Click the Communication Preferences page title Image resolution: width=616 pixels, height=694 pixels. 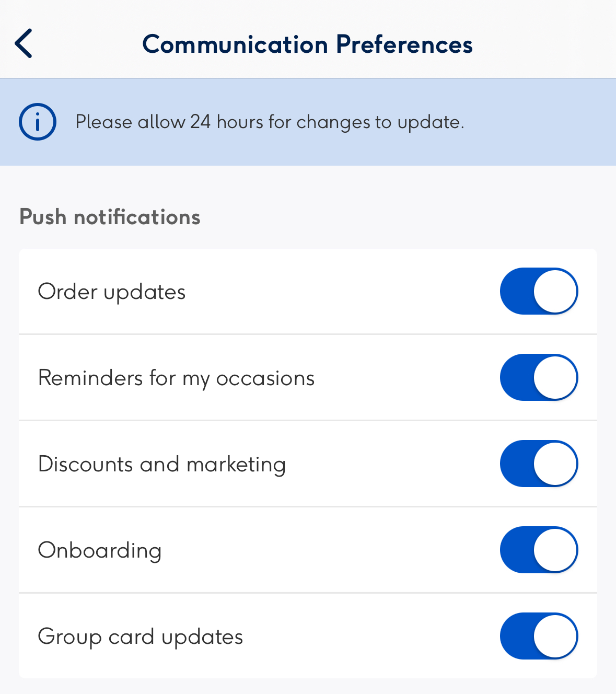point(308,44)
